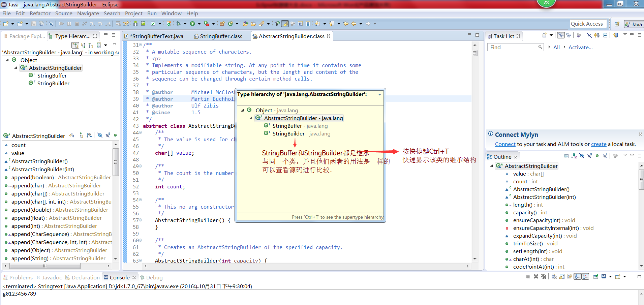Screen dimensions: 644x305
Task: Collapse AbstractStringBuilder node in Type Hierarchy view
Action: coord(16,68)
